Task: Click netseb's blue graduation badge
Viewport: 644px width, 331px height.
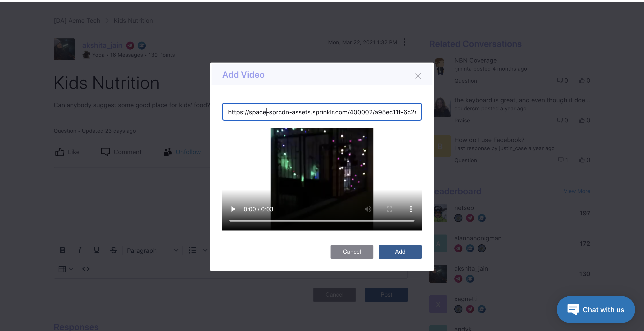Action: click(x=481, y=218)
